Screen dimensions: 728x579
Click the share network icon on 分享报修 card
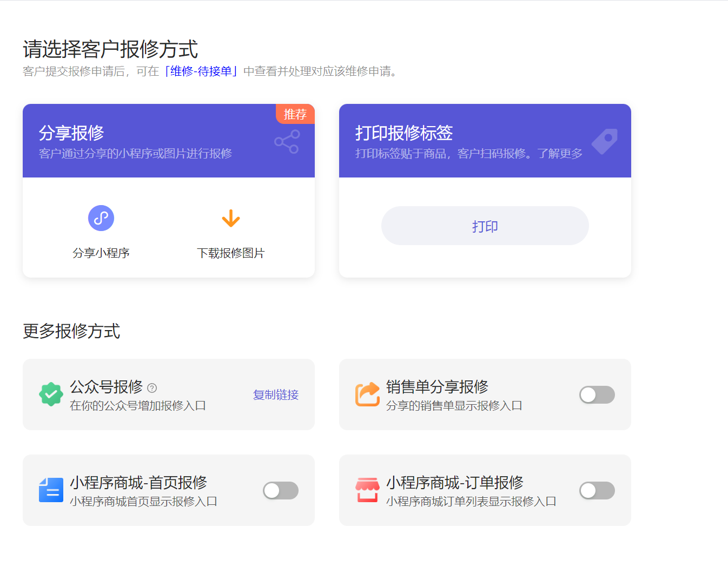coord(287,142)
